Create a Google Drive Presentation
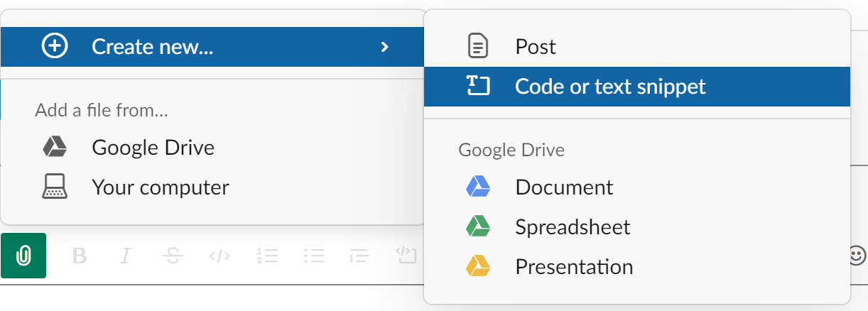868x311 pixels. tap(574, 267)
